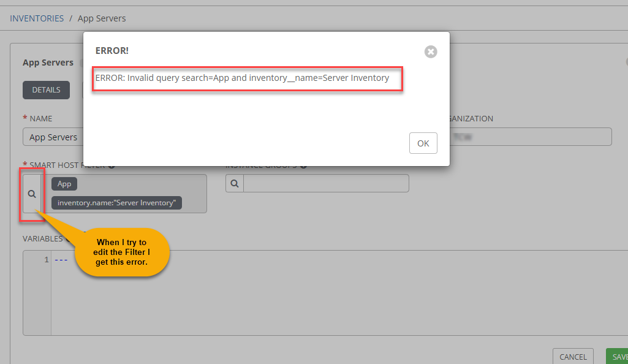Click the Smart Host Filter info icon
The image size is (628, 364).
112,165
